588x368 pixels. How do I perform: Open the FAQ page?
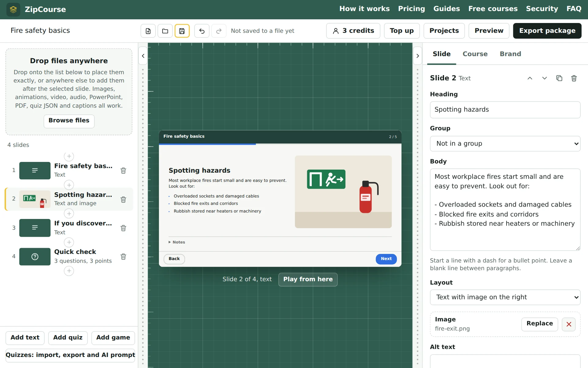[574, 9]
